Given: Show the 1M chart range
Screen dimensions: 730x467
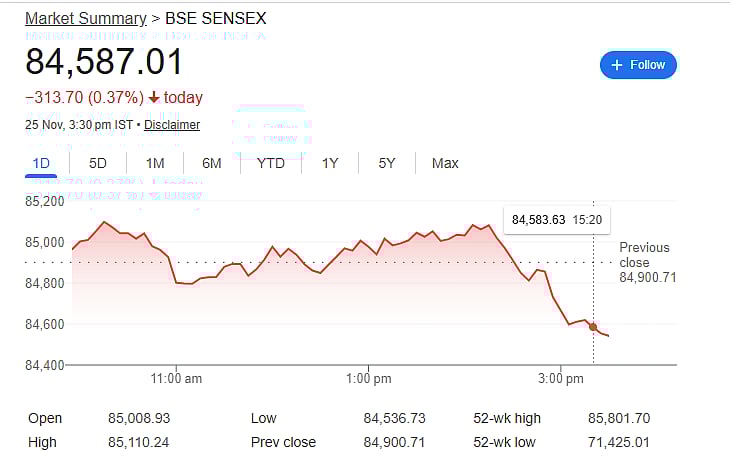Looking at the screenshot, I should 155,163.
